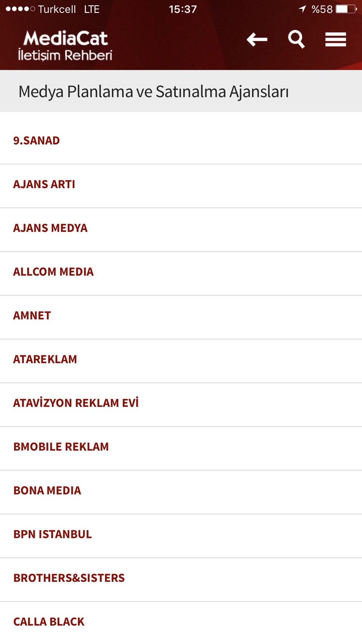Screen dimensions: 362x644
Task: Open search with magnifier icon
Action: point(296,39)
